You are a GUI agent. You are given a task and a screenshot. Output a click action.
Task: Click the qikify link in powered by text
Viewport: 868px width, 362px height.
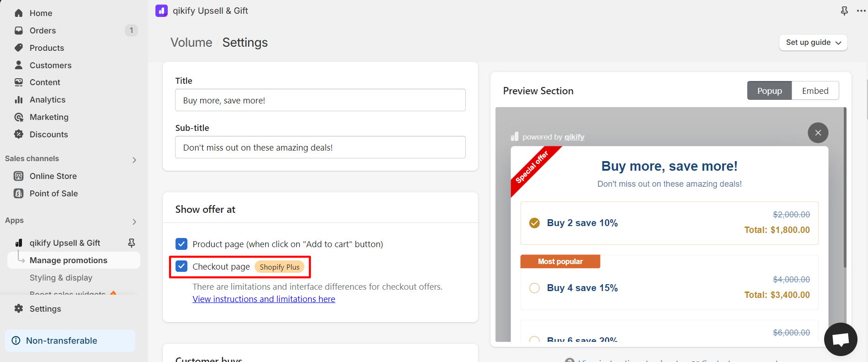(574, 137)
